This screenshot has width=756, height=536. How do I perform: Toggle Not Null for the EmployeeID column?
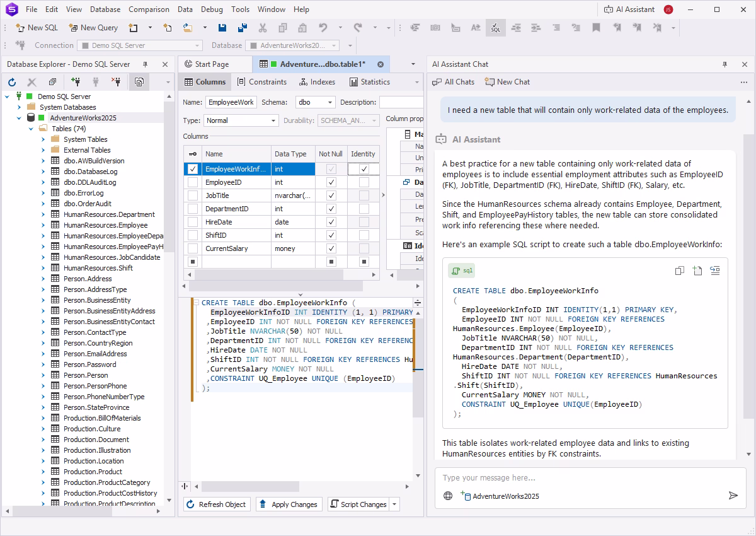click(x=331, y=182)
